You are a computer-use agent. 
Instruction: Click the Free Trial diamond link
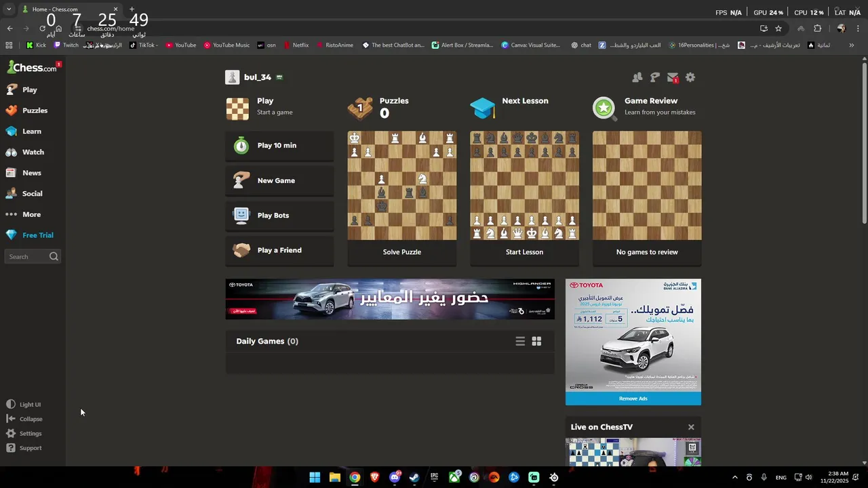point(33,235)
